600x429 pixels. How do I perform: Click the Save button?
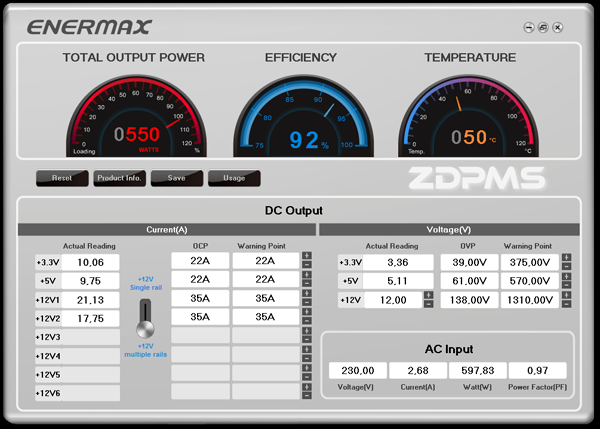177,178
